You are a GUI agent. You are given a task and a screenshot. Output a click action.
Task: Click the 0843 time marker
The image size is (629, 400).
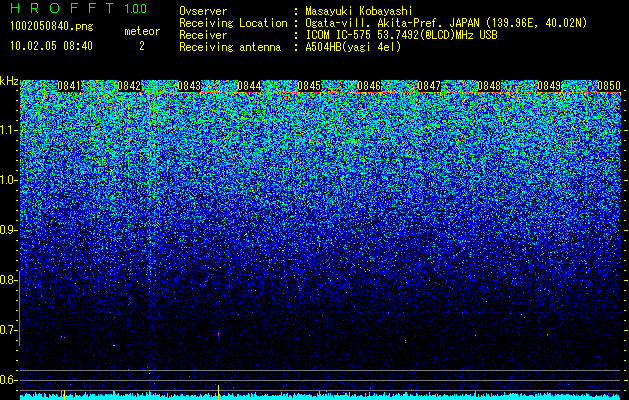pos(189,86)
